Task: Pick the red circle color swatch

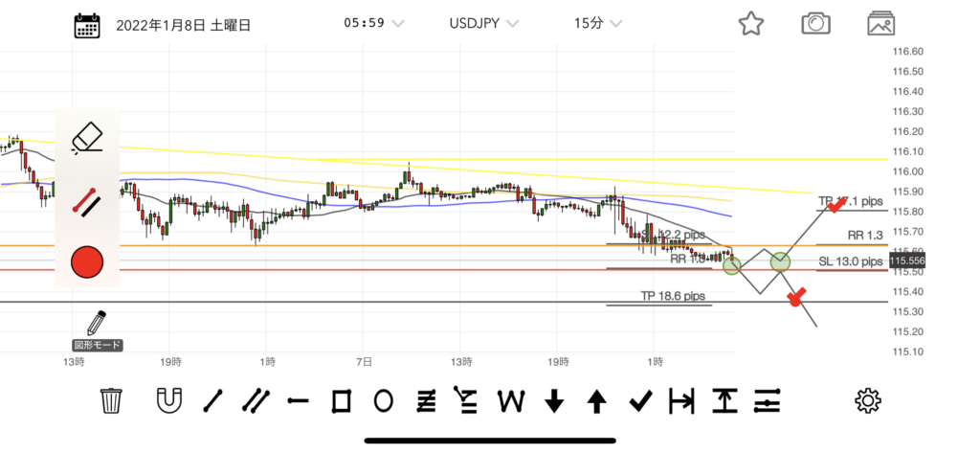Action: pyautogui.click(x=87, y=260)
